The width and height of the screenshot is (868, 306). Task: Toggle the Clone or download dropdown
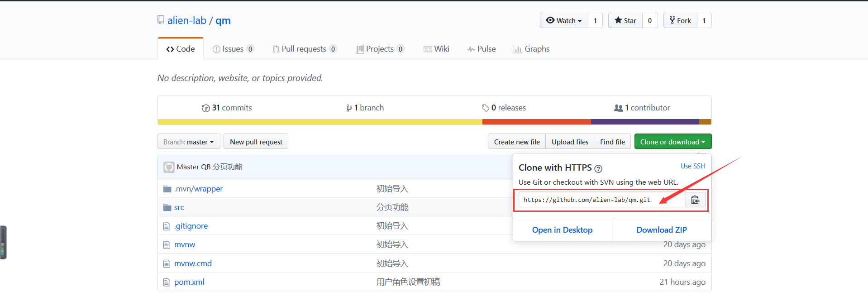click(673, 142)
